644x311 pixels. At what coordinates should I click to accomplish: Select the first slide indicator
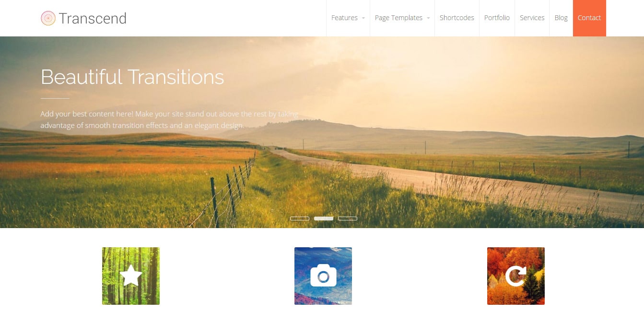pos(300,219)
